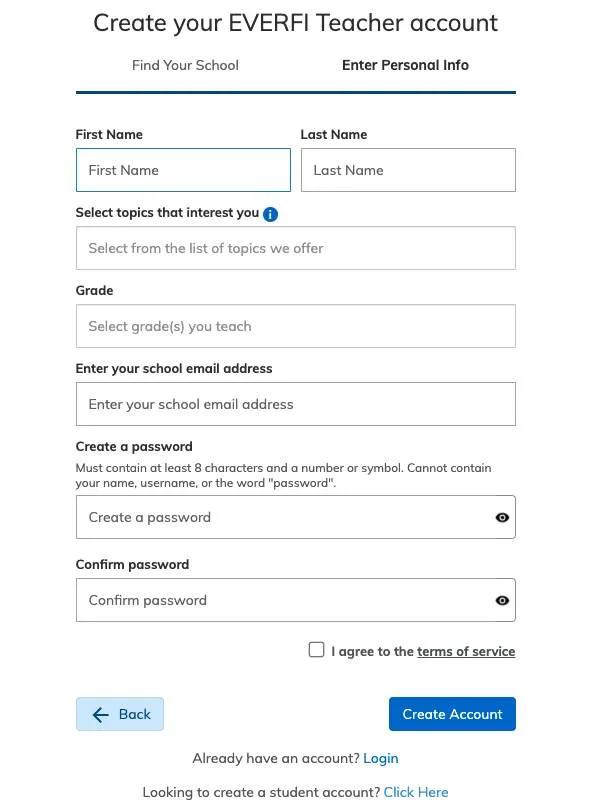
Task: Click the info icon beside topics label
Action: 269,213
